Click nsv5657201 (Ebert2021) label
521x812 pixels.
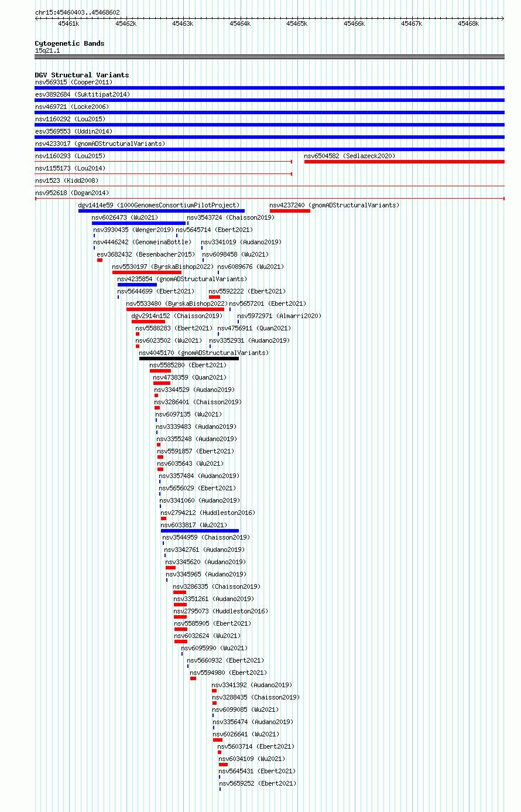pyautogui.click(x=268, y=304)
